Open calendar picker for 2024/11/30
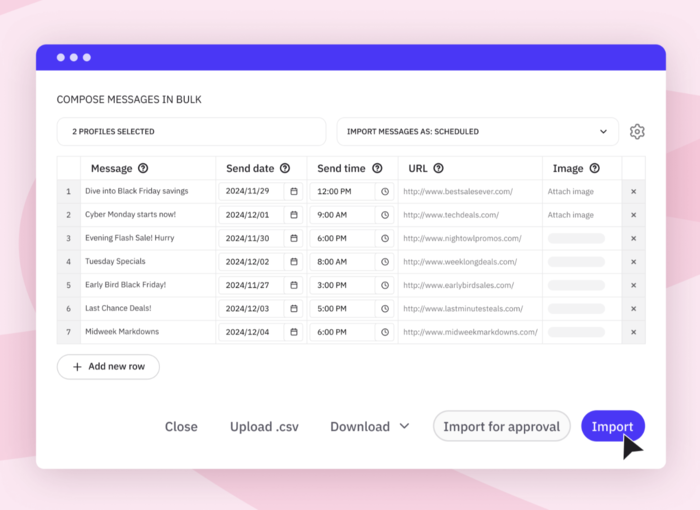Image resolution: width=700 pixels, height=510 pixels. point(294,238)
